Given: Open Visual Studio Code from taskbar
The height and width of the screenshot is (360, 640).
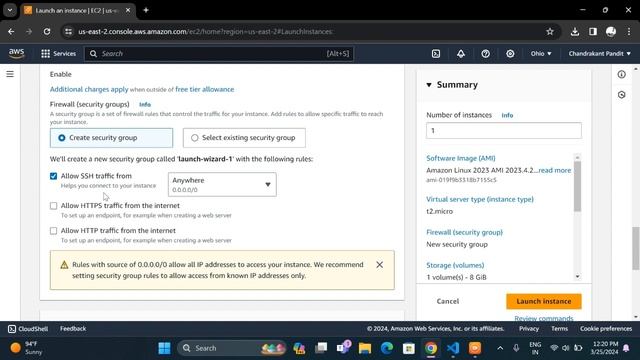Looking at the screenshot, I should click(x=453, y=348).
